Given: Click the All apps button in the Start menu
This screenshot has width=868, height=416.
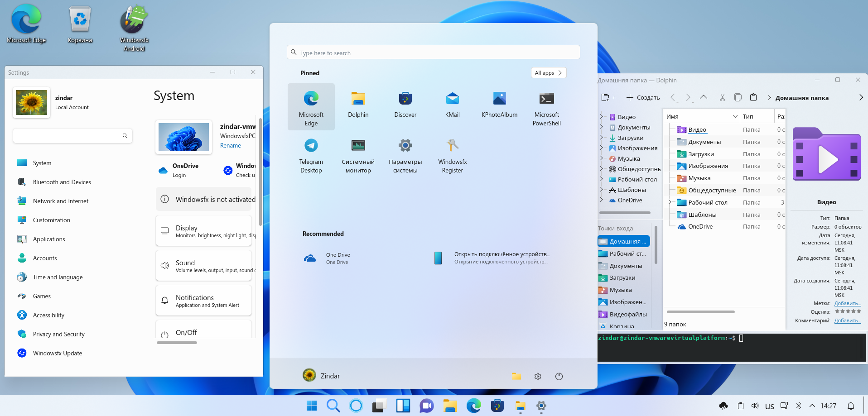Looking at the screenshot, I should tap(548, 72).
